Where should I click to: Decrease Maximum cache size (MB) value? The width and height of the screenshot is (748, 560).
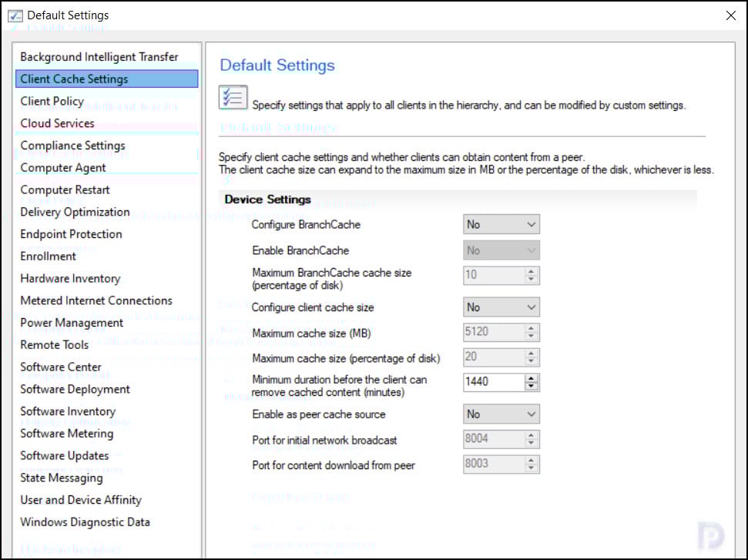pyautogui.click(x=531, y=337)
